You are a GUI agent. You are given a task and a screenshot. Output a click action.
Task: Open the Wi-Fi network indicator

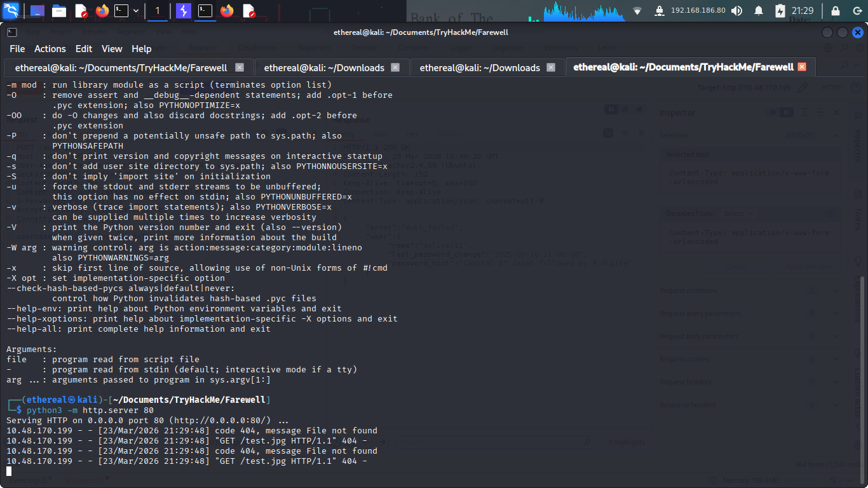pyautogui.click(x=637, y=11)
